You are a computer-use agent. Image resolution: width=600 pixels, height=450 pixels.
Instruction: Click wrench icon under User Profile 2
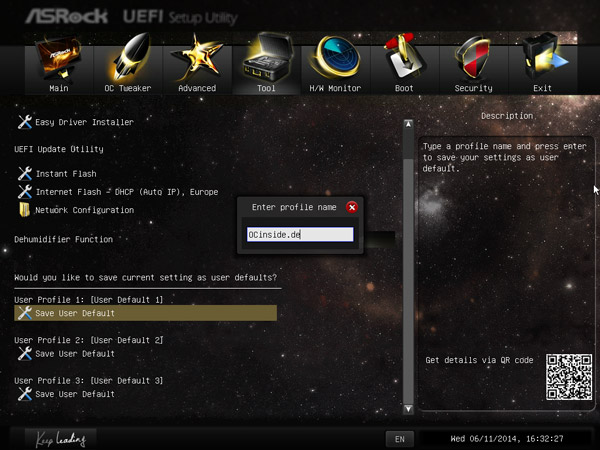tap(25, 354)
